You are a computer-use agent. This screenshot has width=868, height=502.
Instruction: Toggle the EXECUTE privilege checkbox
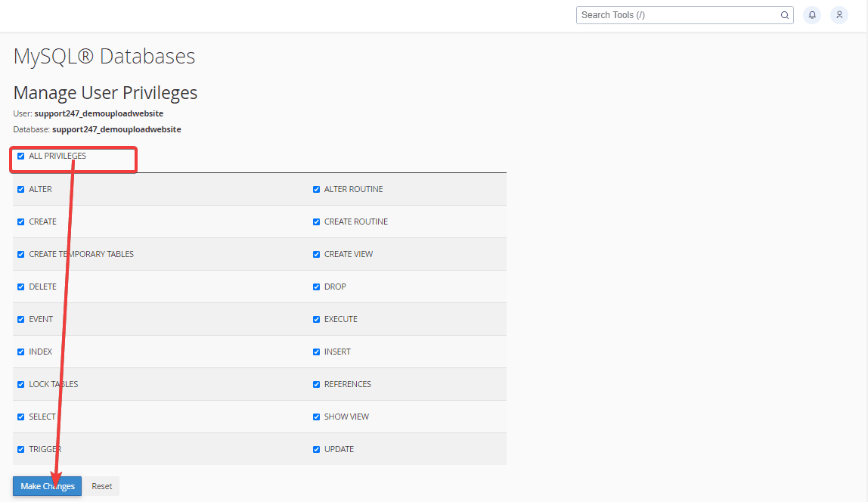pos(317,320)
